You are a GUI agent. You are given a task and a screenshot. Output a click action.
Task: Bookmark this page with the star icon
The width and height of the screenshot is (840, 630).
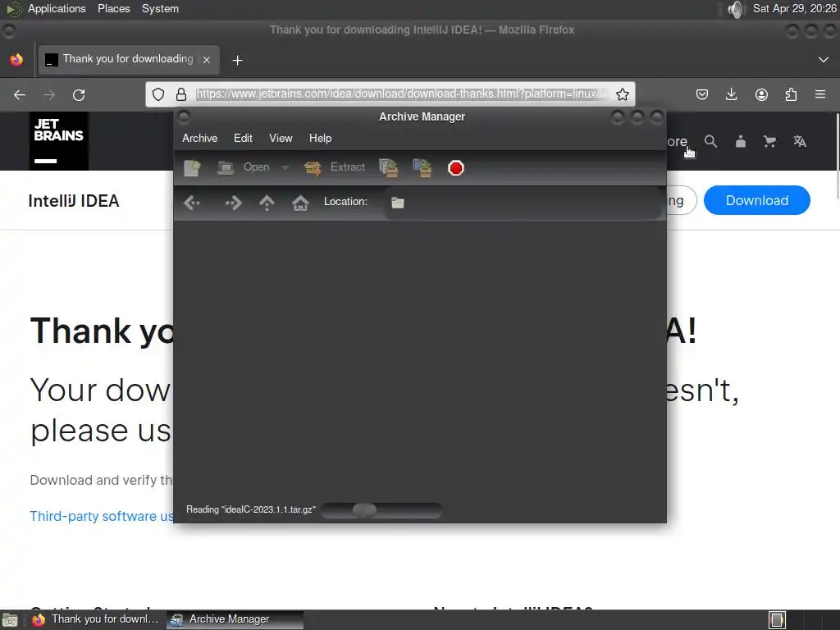click(622, 95)
